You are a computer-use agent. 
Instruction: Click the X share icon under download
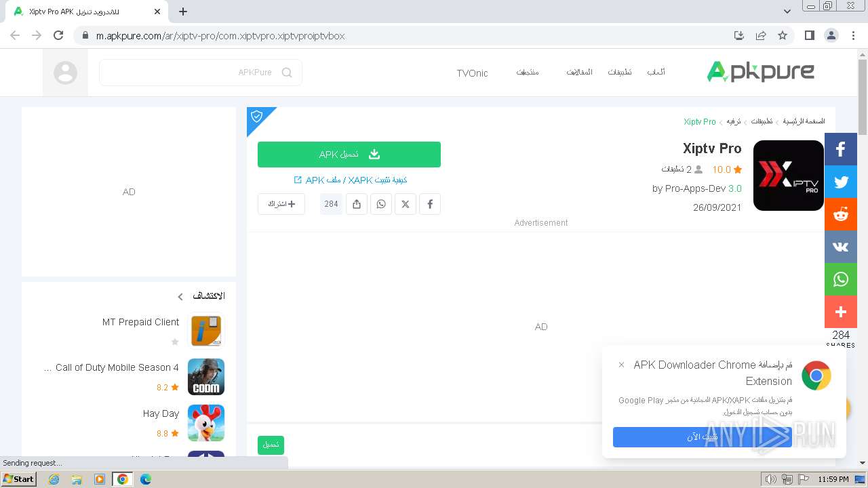[x=406, y=204]
